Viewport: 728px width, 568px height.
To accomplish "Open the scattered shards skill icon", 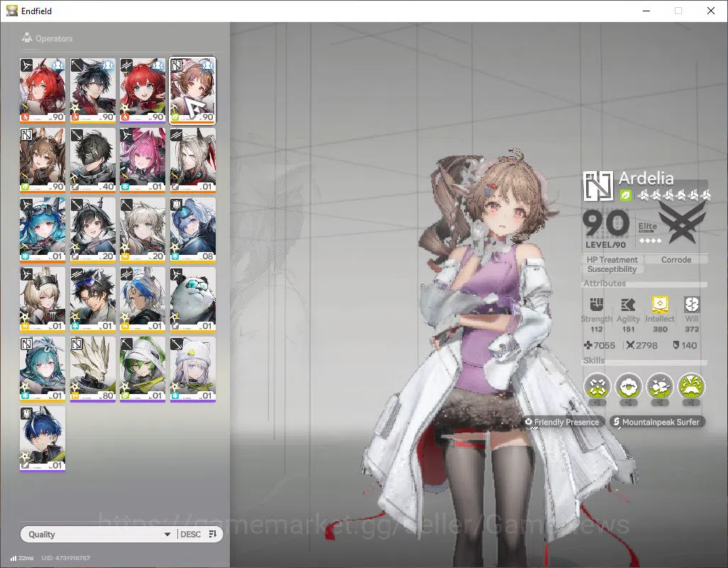I will click(597, 386).
